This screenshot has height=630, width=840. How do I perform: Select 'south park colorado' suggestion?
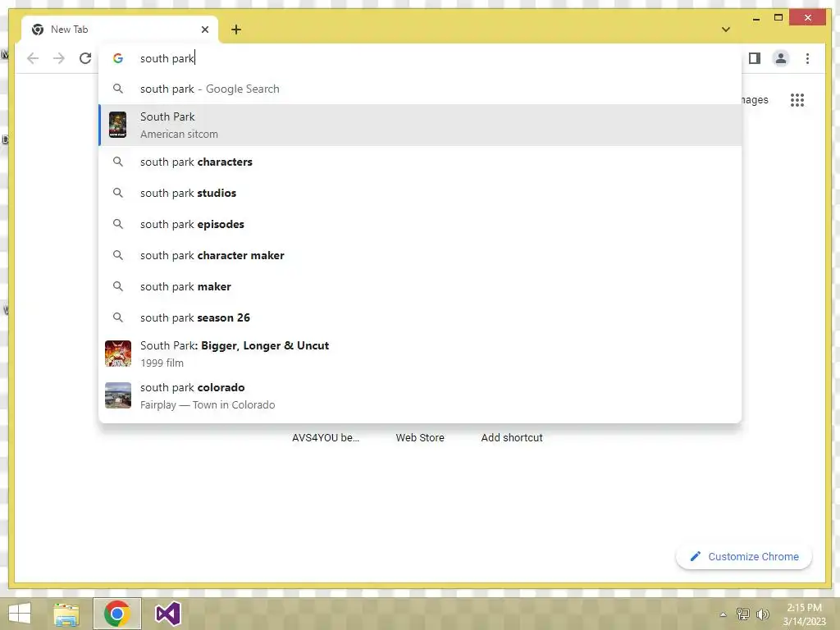420,395
